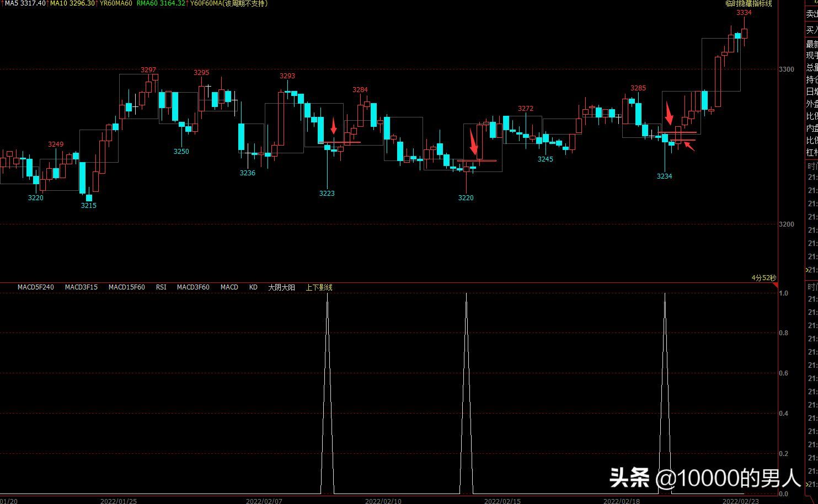The width and height of the screenshot is (818, 504).
Task: Click the 4分52秒 countdown timer
Action: click(x=763, y=278)
